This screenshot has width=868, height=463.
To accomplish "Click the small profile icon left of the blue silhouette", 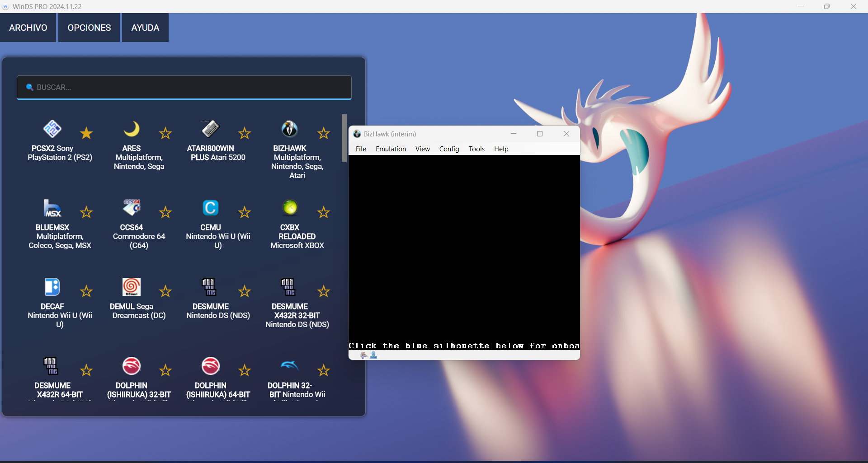I will pos(364,355).
